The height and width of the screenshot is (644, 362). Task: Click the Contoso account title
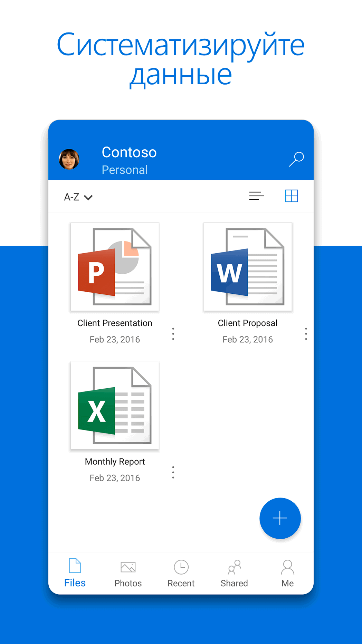pyautogui.click(x=129, y=152)
